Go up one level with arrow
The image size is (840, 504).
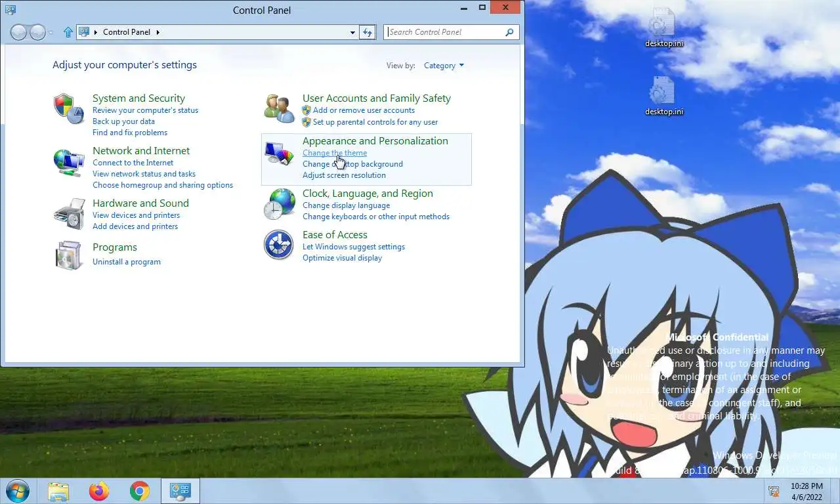pos(68,31)
